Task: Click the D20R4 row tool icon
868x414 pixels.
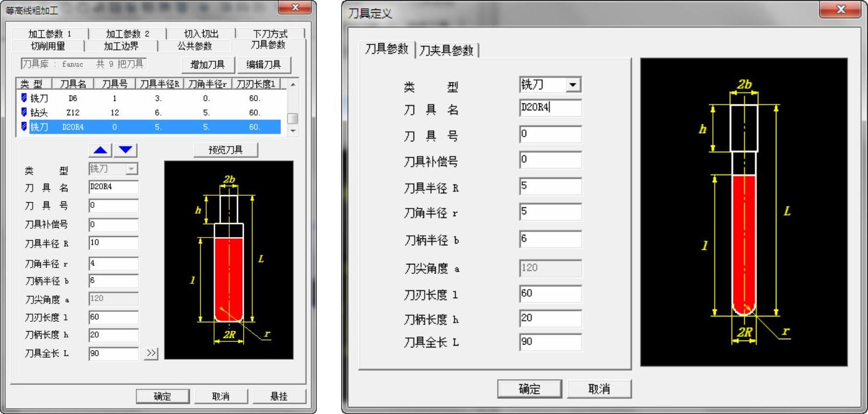Action: click(x=24, y=126)
